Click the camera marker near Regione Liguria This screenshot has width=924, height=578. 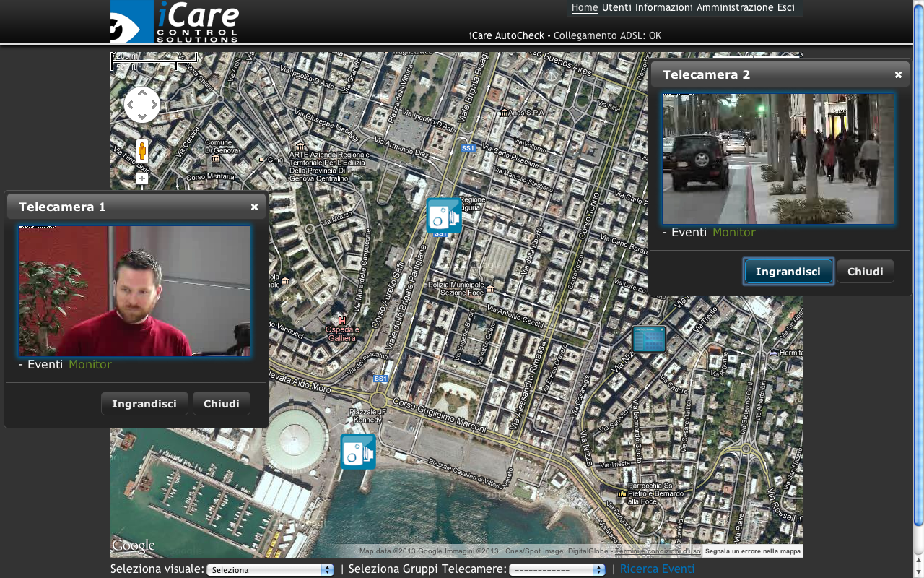(444, 215)
